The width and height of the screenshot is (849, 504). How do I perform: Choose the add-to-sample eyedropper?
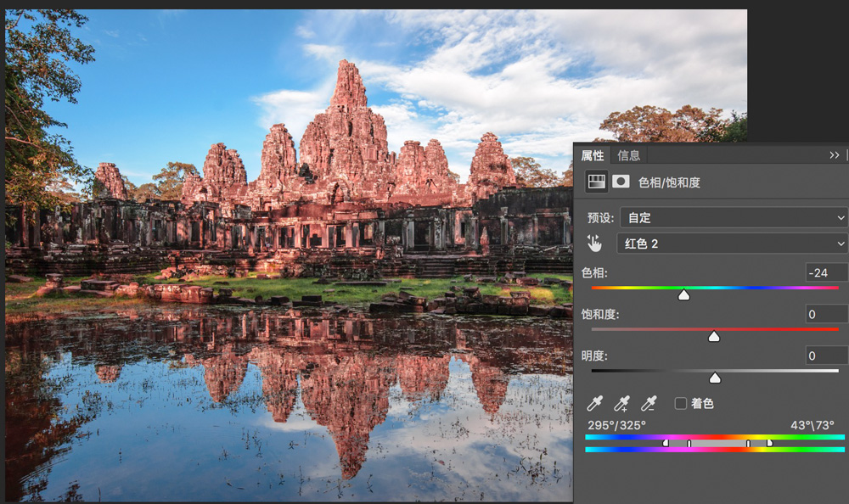point(621,403)
